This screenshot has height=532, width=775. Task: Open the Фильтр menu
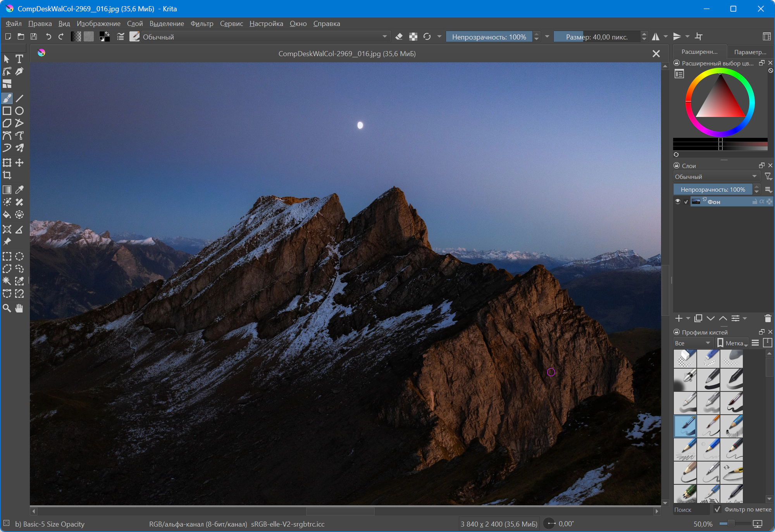point(202,24)
